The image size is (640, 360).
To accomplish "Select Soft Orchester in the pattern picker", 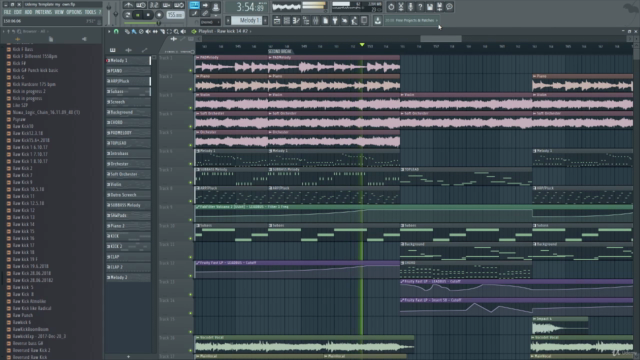I will click(x=128, y=174).
